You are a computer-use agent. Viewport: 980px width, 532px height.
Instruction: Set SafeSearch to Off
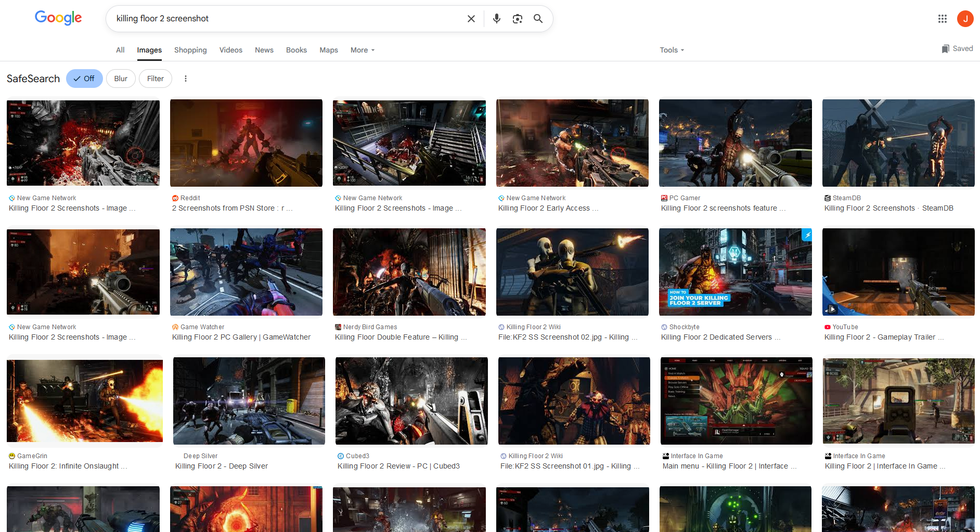84,79
